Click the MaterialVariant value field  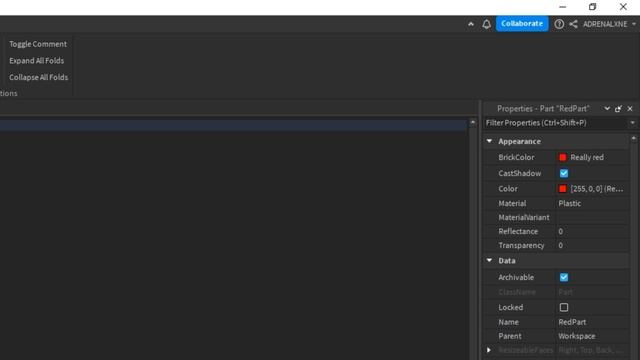593,218
